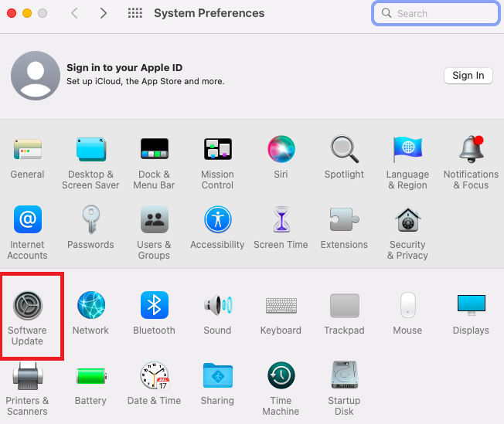This screenshot has height=424, width=504.
Task: Minimize the System Preferences window
Action: coord(27,13)
